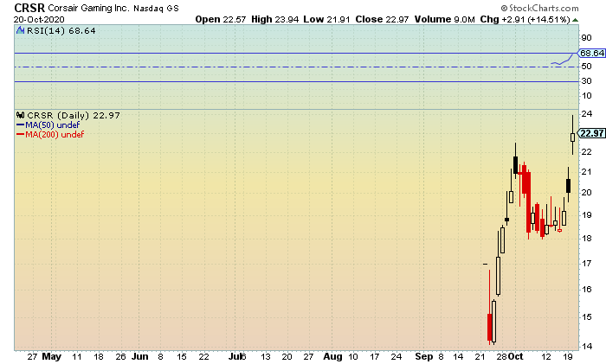Click the Corsair Gaming Inc. company name
Screen dimensions: 606x364
pyautogui.click(x=89, y=8)
